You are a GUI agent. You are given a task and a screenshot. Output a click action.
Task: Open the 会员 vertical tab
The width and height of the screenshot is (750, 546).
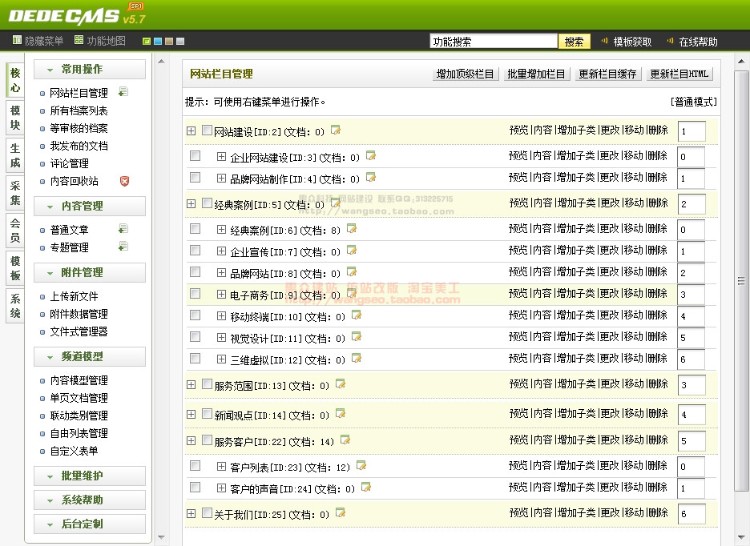[x=15, y=230]
